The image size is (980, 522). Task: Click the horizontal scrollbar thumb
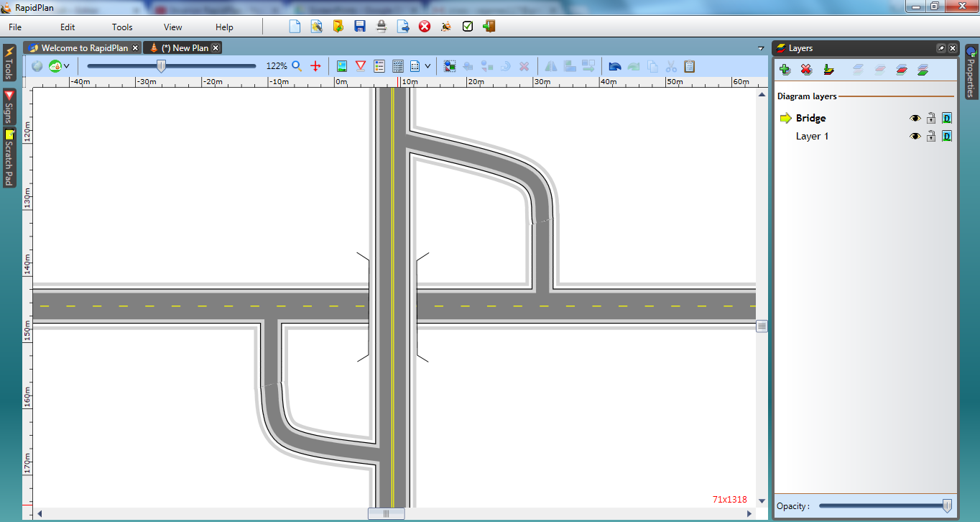pyautogui.click(x=386, y=513)
